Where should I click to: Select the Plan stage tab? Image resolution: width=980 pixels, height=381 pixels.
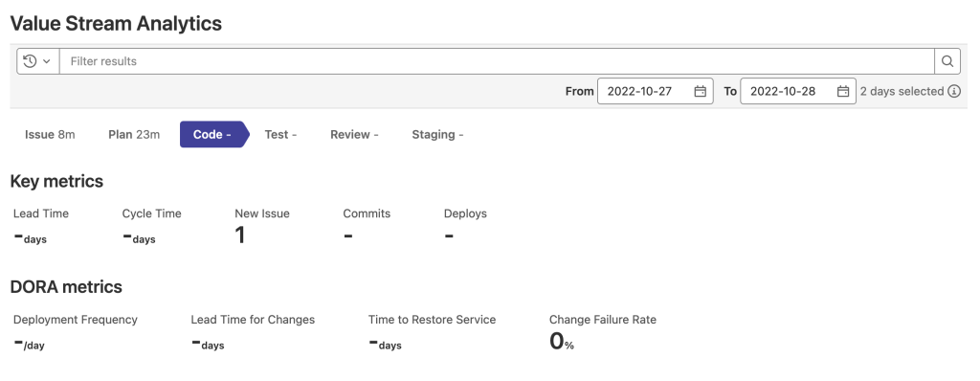click(x=134, y=135)
